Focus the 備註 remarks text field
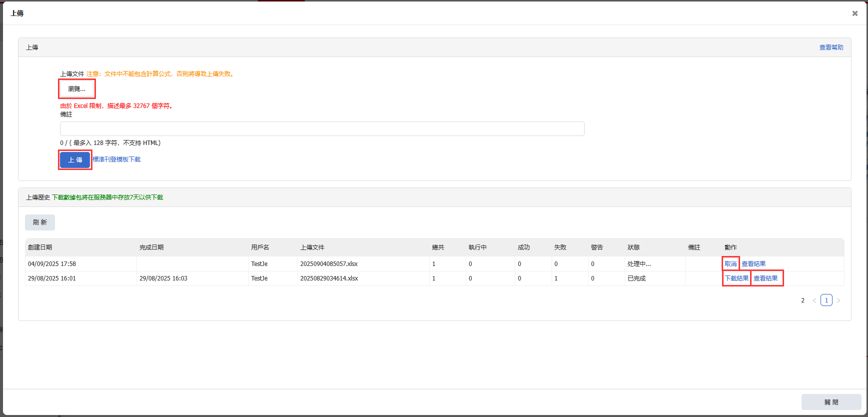This screenshot has height=417, width=868. click(x=322, y=129)
